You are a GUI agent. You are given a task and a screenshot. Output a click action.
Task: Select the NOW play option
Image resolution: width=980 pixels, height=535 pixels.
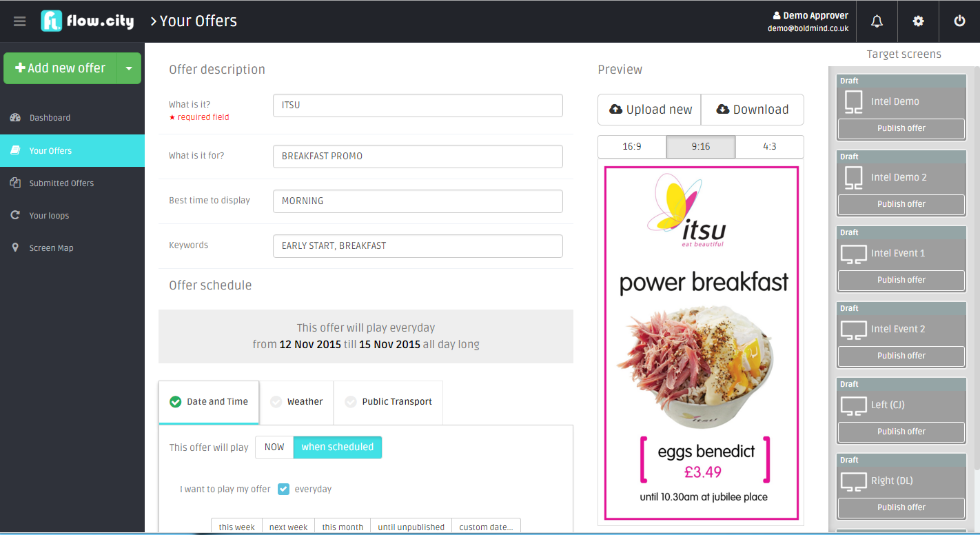274,447
